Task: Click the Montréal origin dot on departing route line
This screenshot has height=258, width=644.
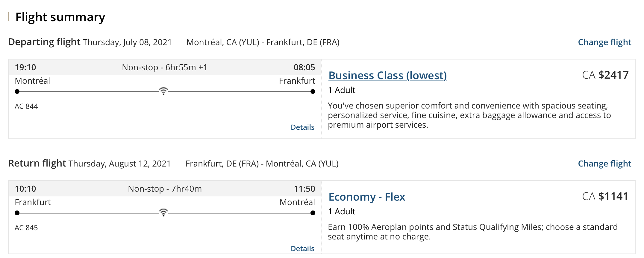Action: tap(17, 91)
